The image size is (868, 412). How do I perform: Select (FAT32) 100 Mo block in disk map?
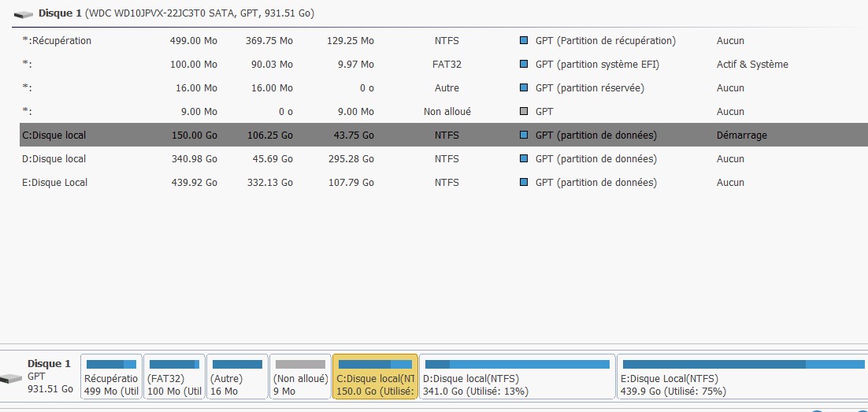(174, 377)
